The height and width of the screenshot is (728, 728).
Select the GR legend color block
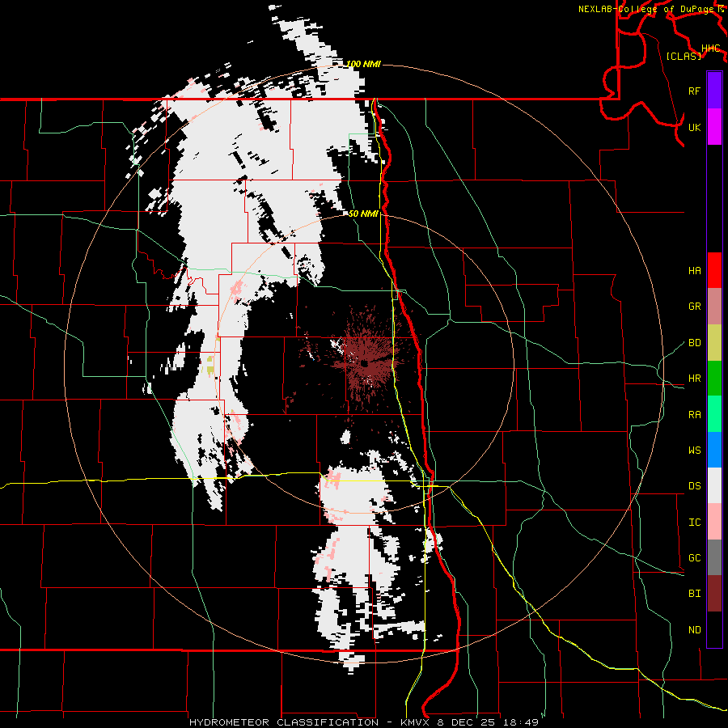(x=714, y=306)
